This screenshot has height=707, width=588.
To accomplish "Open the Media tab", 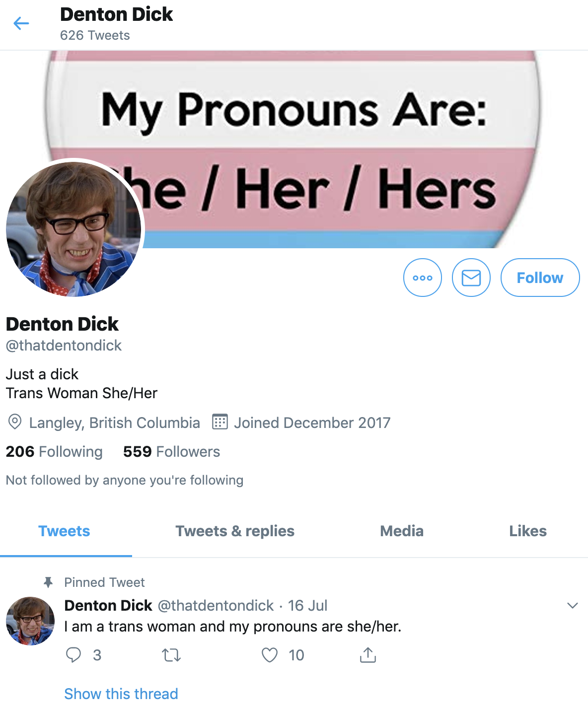I will click(x=402, y=531).
